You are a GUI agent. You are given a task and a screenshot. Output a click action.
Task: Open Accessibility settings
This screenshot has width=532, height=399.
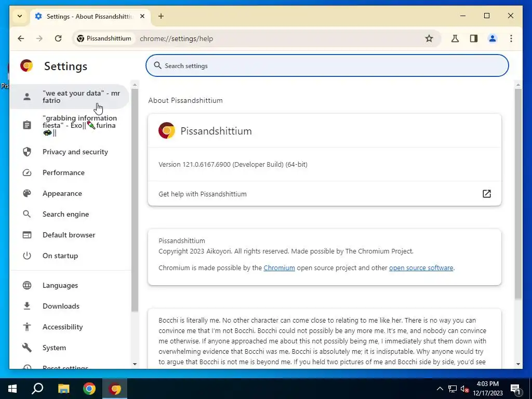(69, 327)
